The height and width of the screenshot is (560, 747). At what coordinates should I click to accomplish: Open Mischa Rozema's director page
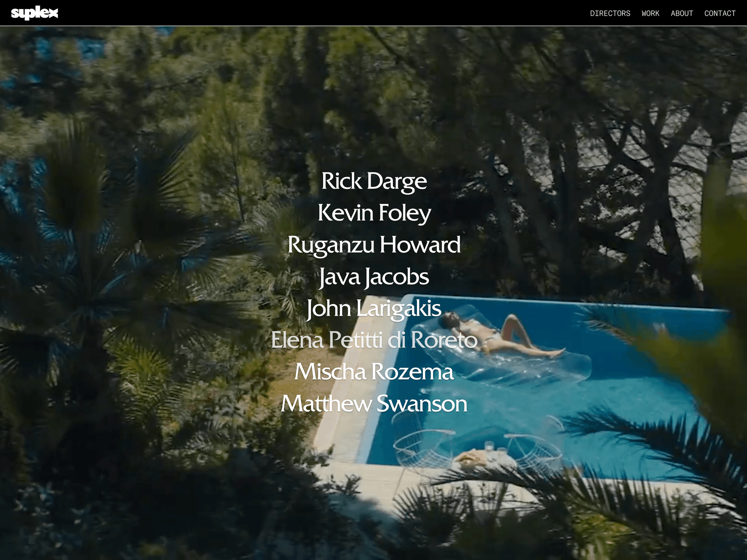click(x=374, y=372)
